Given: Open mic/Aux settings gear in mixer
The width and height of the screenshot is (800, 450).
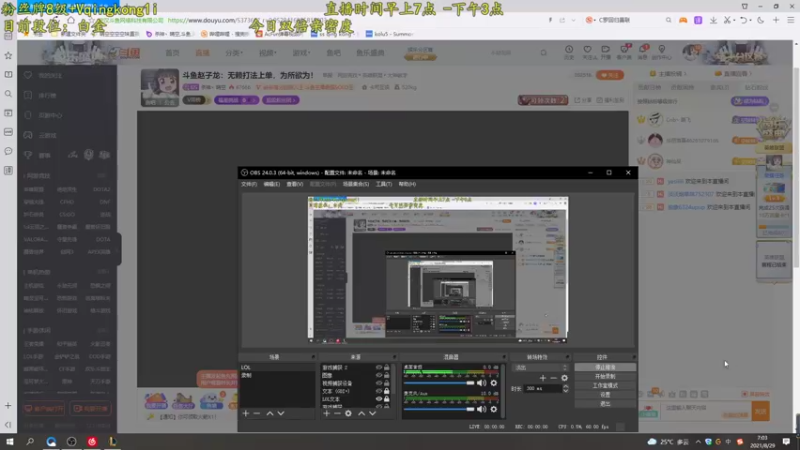Looking at the screenshot, I should [x=493, y=409].
